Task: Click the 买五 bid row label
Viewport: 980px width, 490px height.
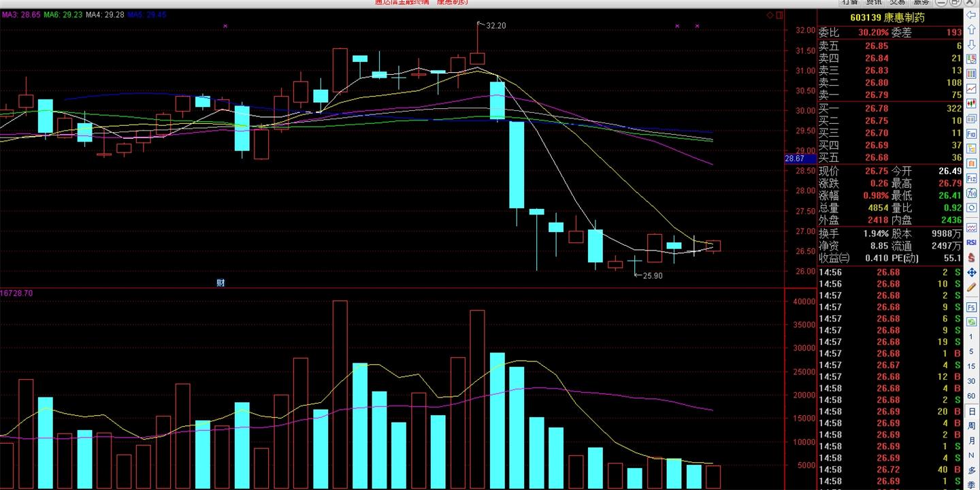Action: pyautogui.click(x=829, y=158)
